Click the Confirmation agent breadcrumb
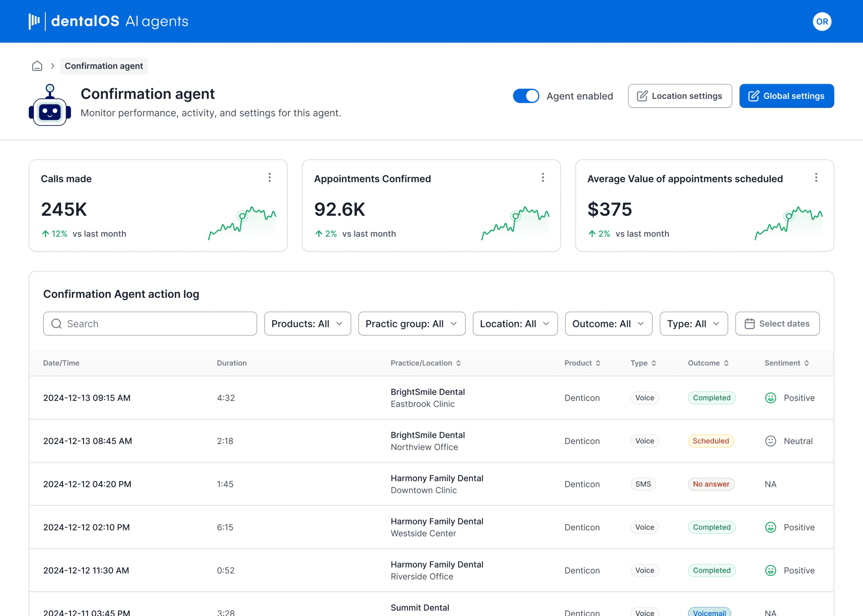Viewport: 863px width, 616px height. point(103,66)
